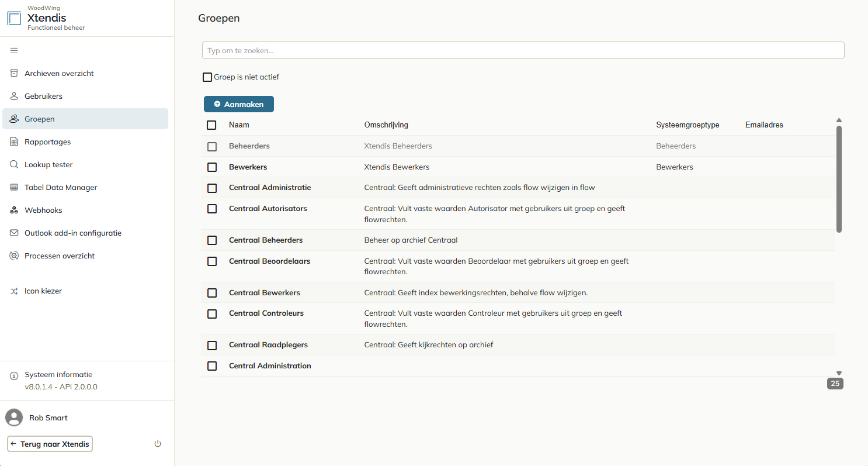Sort by the Systeemgroeptype column header
The height and width of the screenshot is (466, 868).
click(688, 125)
